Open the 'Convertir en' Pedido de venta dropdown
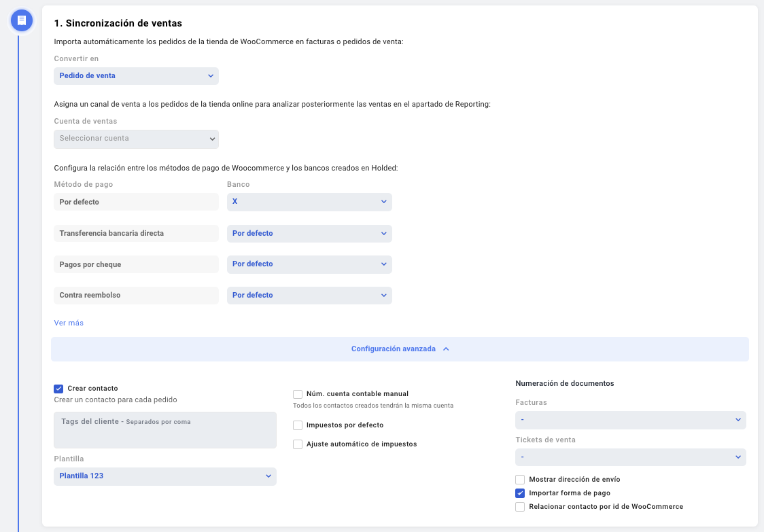The width and height of the screenshot is (764, 532). [136, 76]
